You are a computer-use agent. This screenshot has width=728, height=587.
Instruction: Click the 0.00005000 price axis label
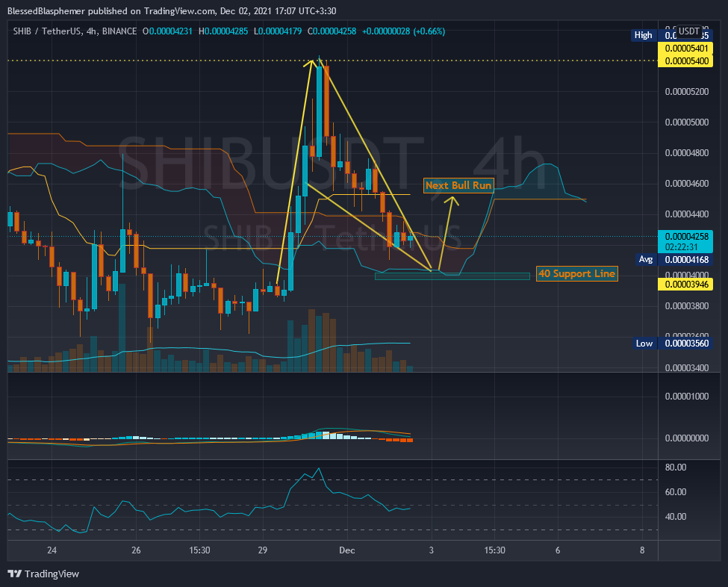687,122
